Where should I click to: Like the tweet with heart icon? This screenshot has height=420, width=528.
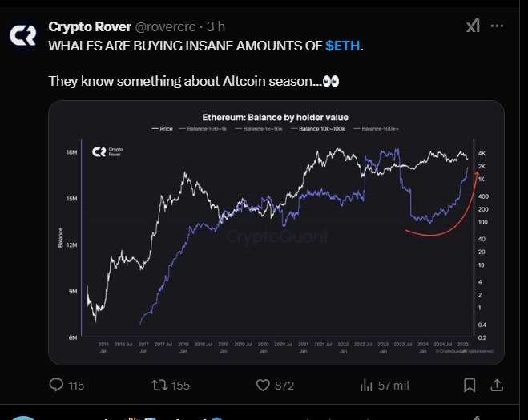click(263, 385)
